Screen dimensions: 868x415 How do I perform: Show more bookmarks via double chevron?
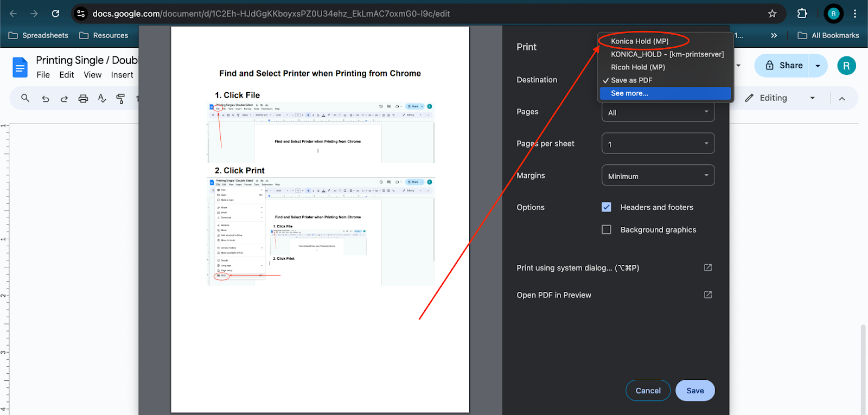coord(774,35)
